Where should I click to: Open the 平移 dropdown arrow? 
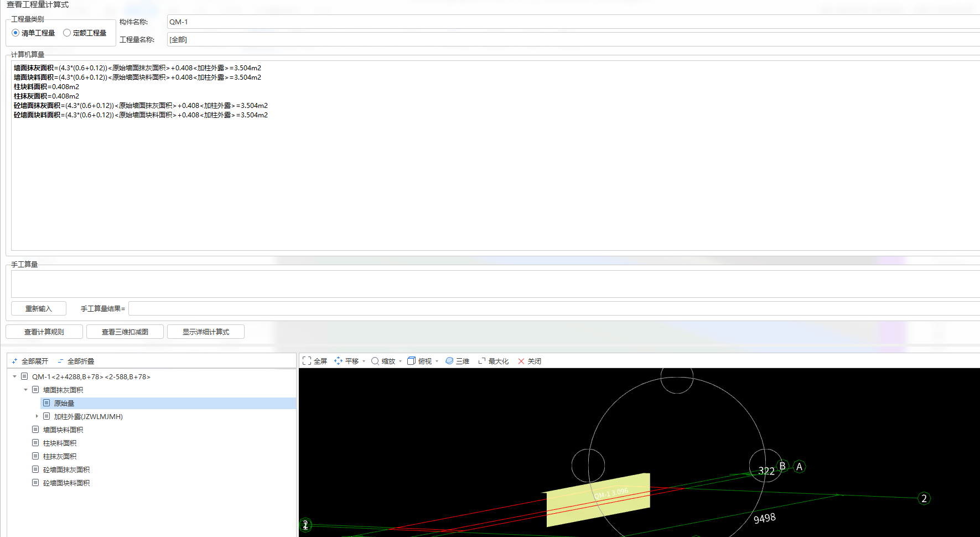pyautogui.click(x=364, y=362)
